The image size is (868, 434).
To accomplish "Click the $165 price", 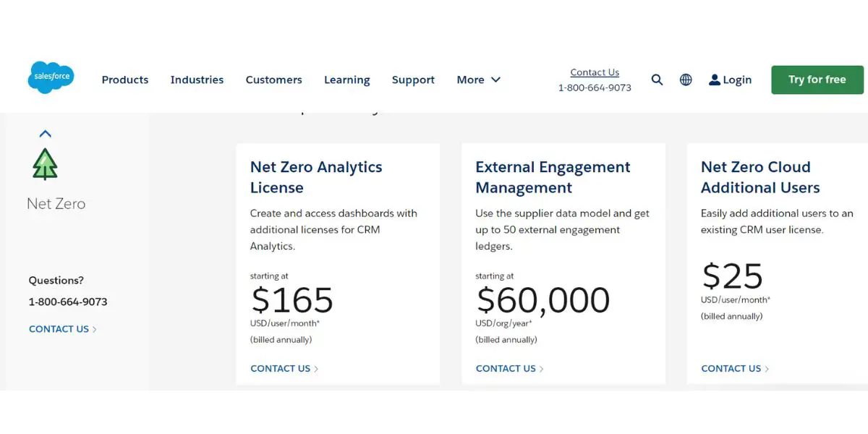I will click(x=292, y=299).
